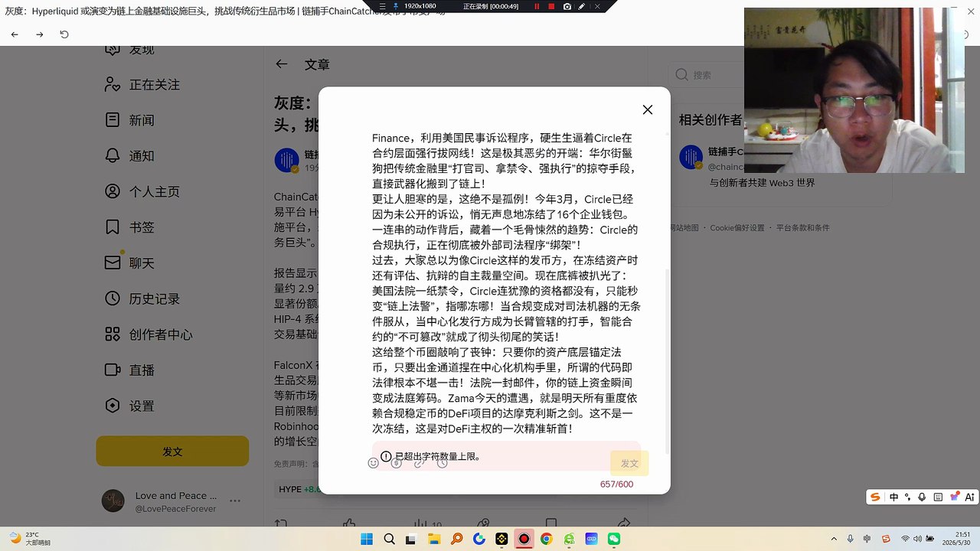Click the Love and Peace profile avatar
This screenshot has height=551, width=980.
tap(113, 501)
